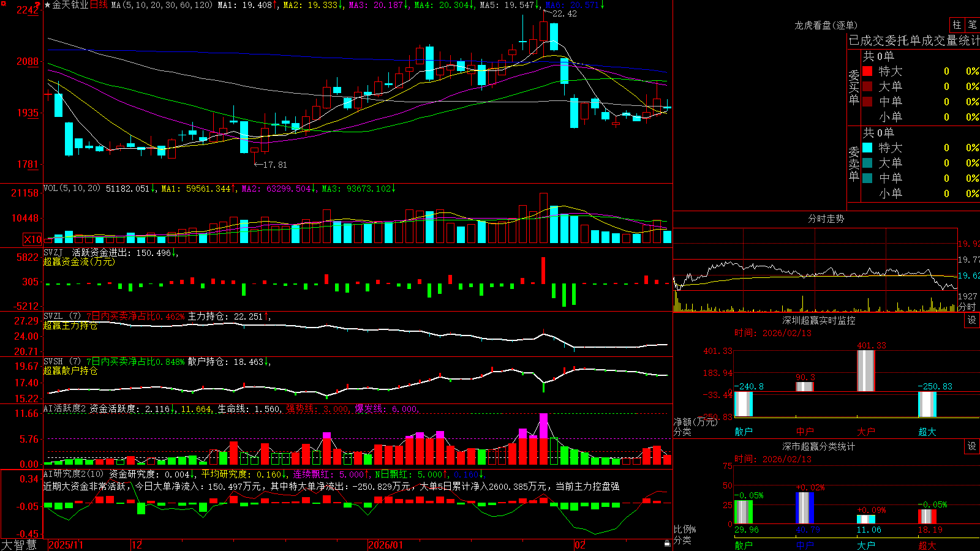Click the 深圳超赢实时监控 panel title
Viewport: 980px width, 551px height.
pos(819,320)
